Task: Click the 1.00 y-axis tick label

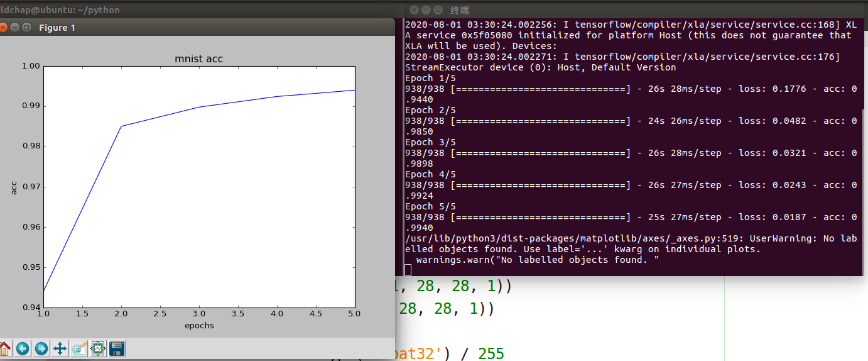Action: click(x=31, y=65)
